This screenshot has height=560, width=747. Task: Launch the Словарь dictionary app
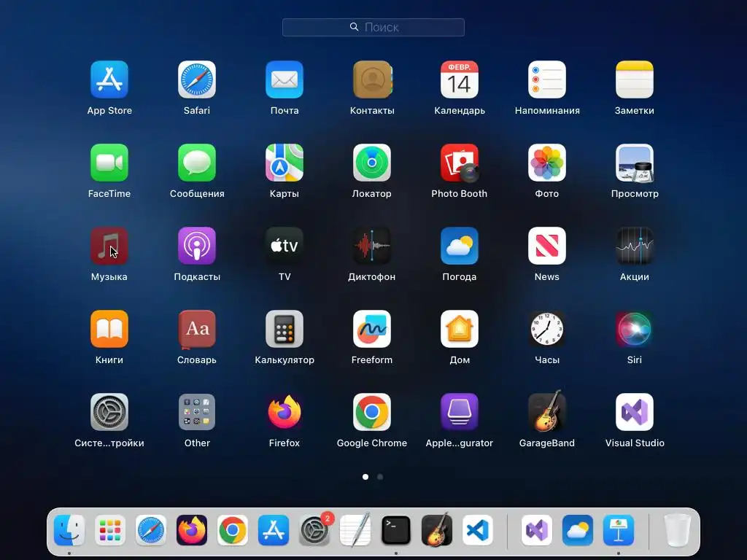[197, 329]
